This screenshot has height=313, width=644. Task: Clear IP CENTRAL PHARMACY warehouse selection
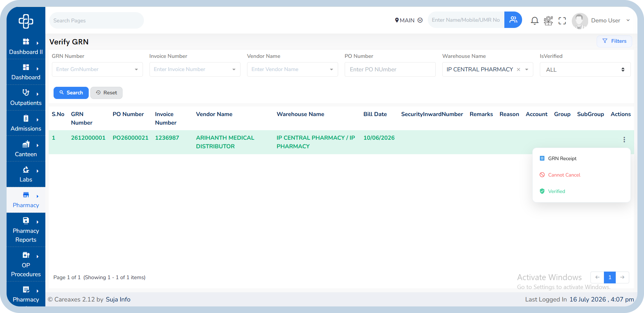[x=518, y=69]
